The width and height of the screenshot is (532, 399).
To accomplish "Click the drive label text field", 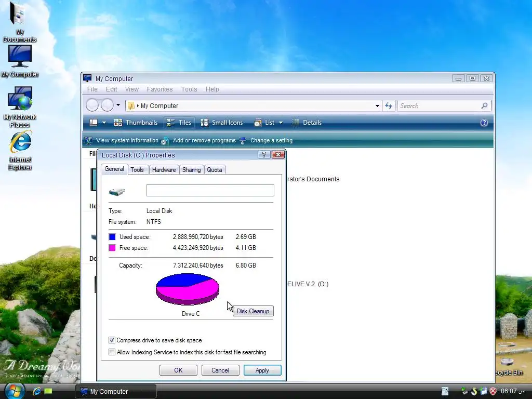I will tap(210, 190).
